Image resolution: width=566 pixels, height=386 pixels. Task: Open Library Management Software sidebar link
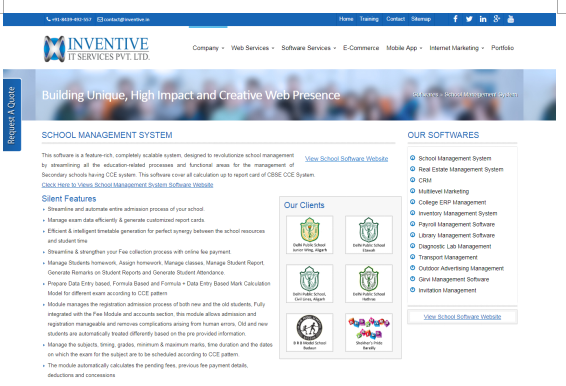457,235
